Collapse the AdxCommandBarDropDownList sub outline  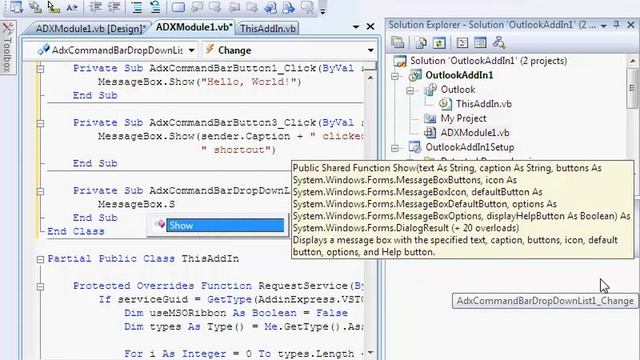pyautogui.click(x=40, y=191)
